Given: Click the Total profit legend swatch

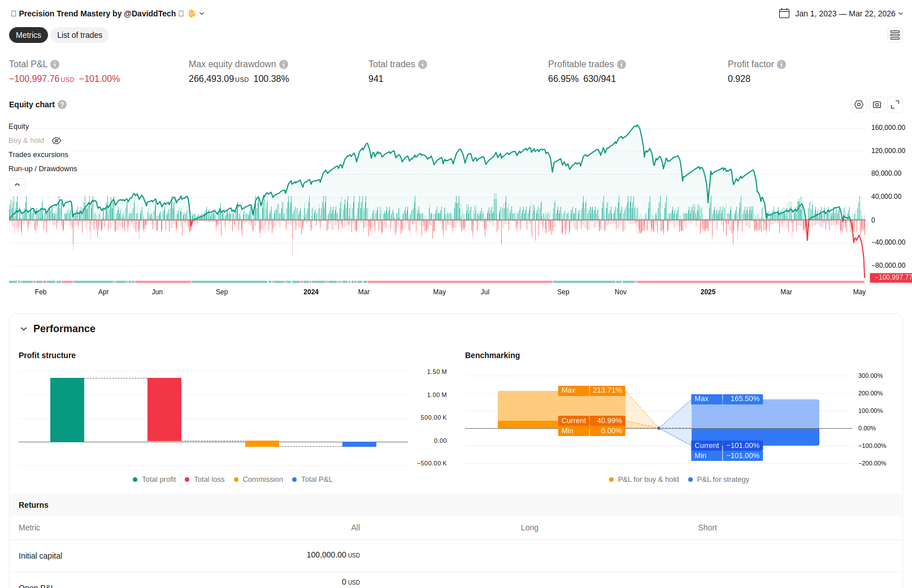Looking at the screenshot, I should 135,480.
